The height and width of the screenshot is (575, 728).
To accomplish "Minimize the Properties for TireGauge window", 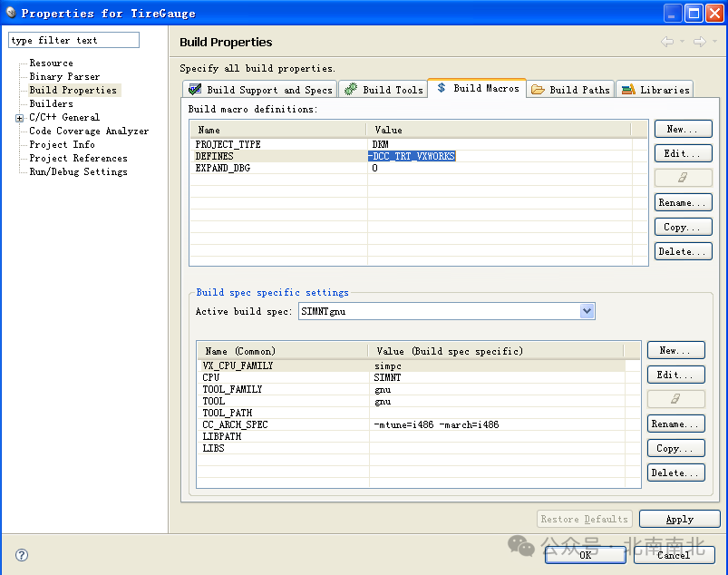I will [x=673, y=13].
